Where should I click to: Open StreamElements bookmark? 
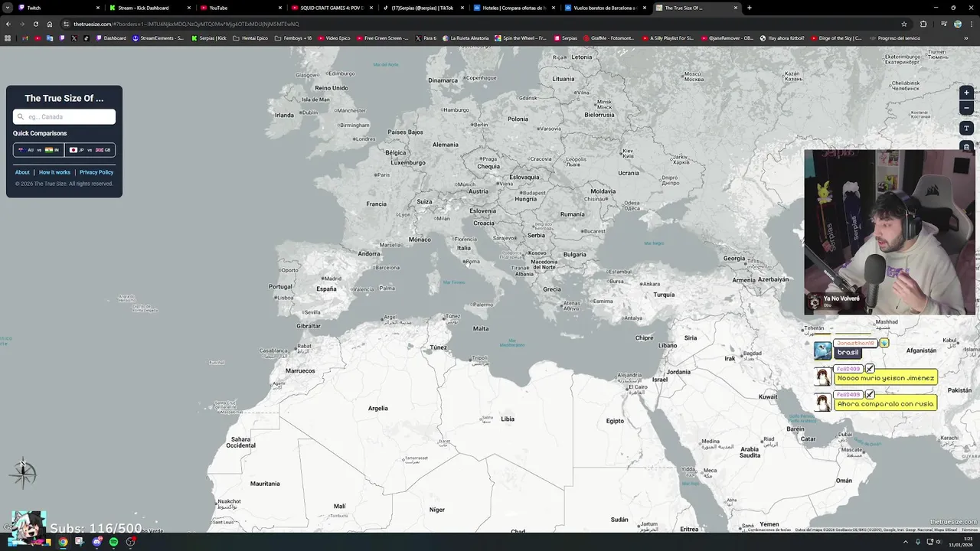pos(158,38)
